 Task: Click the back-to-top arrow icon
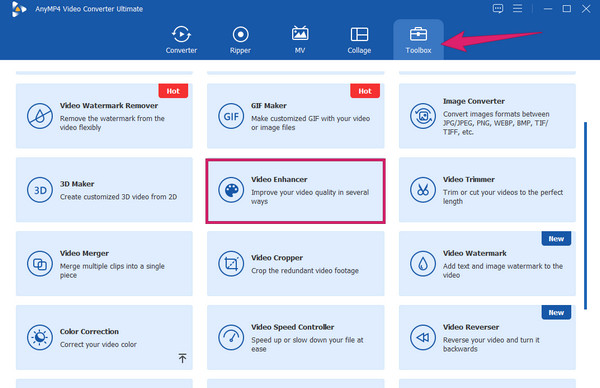click(183, 358)
